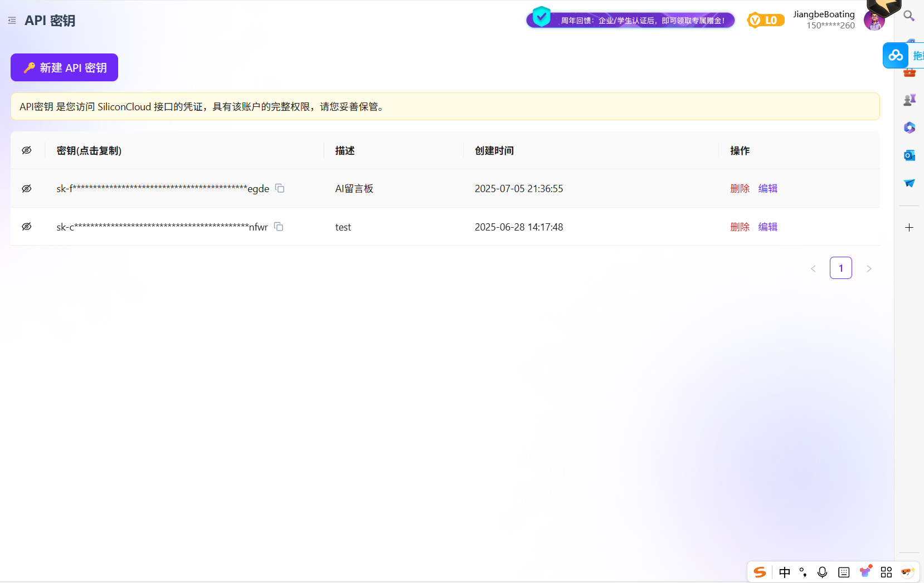Activate voice input on the Sogou toolbar
Image resolution: width=924 pixels, height=583 pixels.
pyautogui.click(x=822, y=572)
